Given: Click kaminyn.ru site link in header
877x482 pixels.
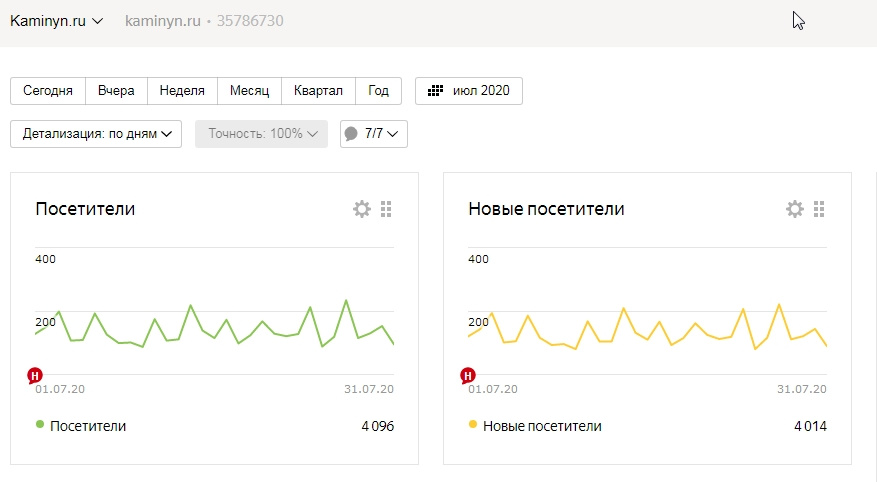Looking at the screenshot, I should point(163,21).
